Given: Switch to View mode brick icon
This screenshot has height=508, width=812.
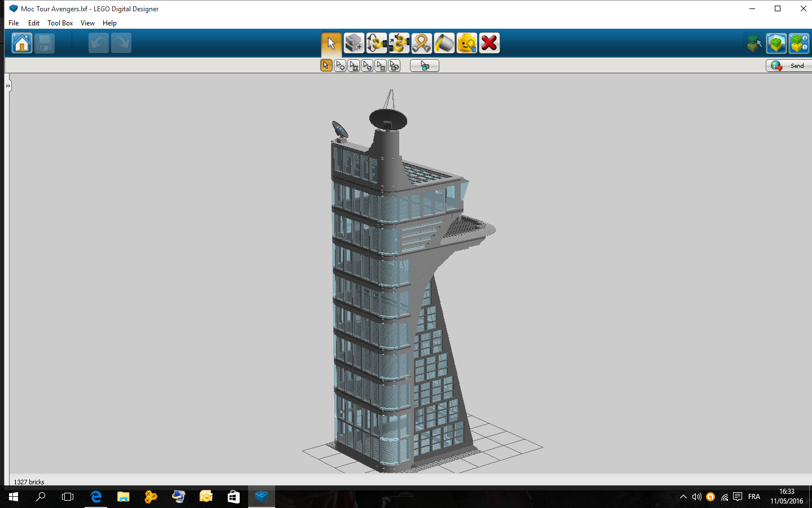Looking at the screenshot, I should point(776,43).
